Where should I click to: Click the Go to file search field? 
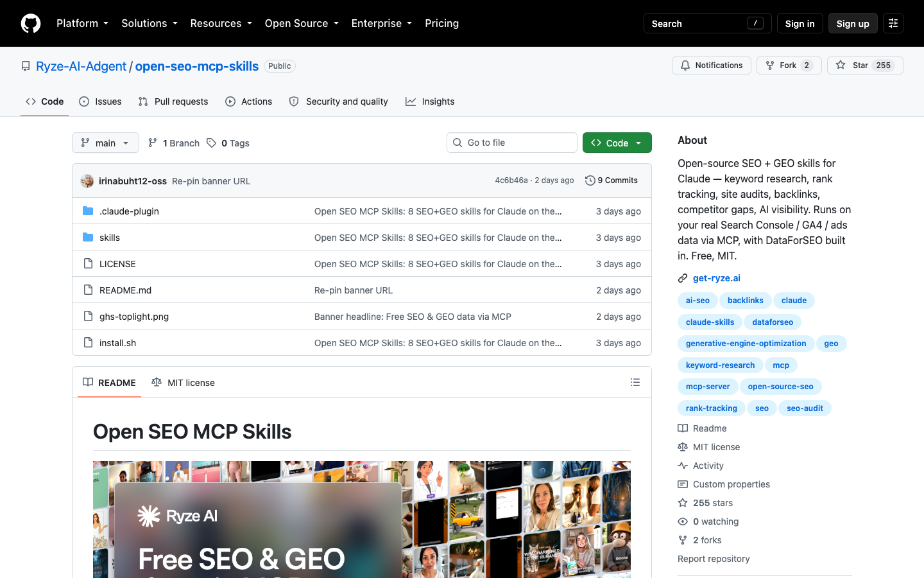click(512, 143)
